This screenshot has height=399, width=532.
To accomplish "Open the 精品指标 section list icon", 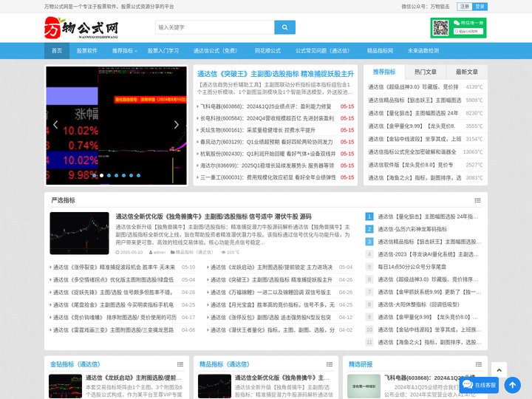I will tap(329, 364).
